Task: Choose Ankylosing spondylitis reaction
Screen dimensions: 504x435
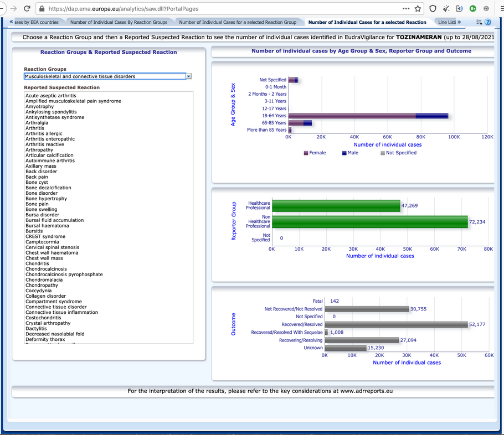Action: click(51, 112)
